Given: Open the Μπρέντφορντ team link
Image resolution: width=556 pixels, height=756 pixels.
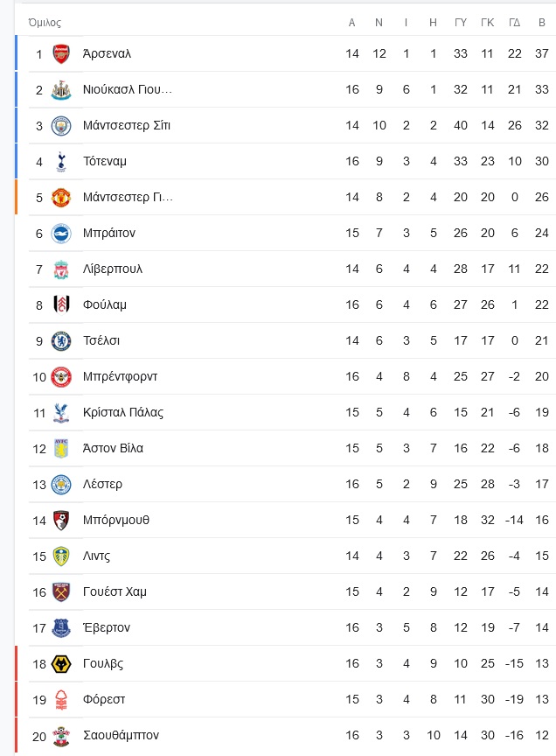Looking at the screenshot, I should [x=120, y=376].
